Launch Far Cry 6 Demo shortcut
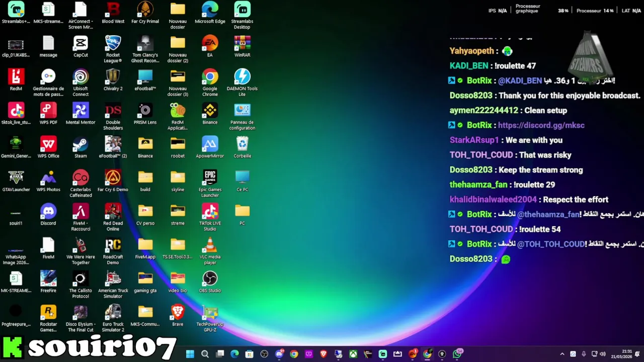 point(113,181)
